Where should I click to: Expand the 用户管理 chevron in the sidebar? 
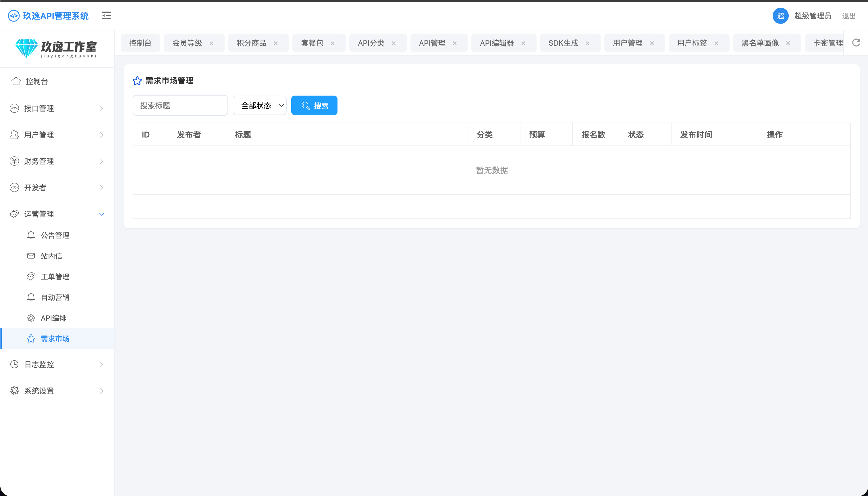click(x=102, y=135)
